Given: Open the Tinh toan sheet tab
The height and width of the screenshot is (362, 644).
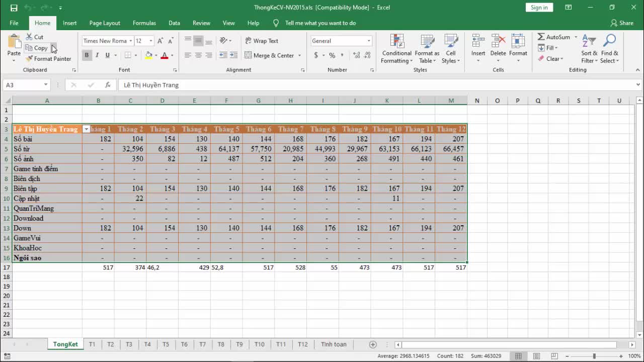Looking at the screenshot, I should tap(334, 344).
